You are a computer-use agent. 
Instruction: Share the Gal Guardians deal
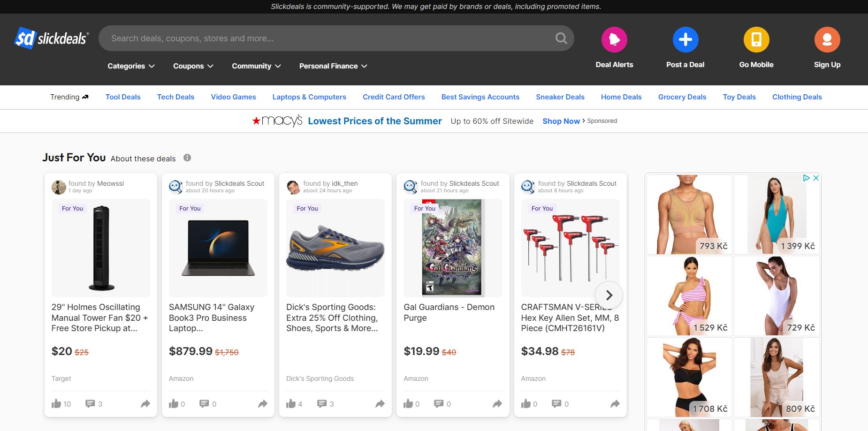click(497, 404)
